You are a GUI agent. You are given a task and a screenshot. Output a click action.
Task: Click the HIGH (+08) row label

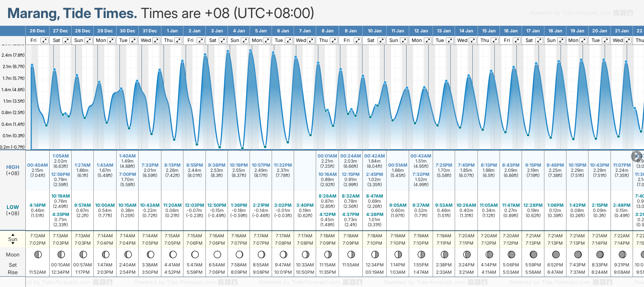tap(13, 170)
